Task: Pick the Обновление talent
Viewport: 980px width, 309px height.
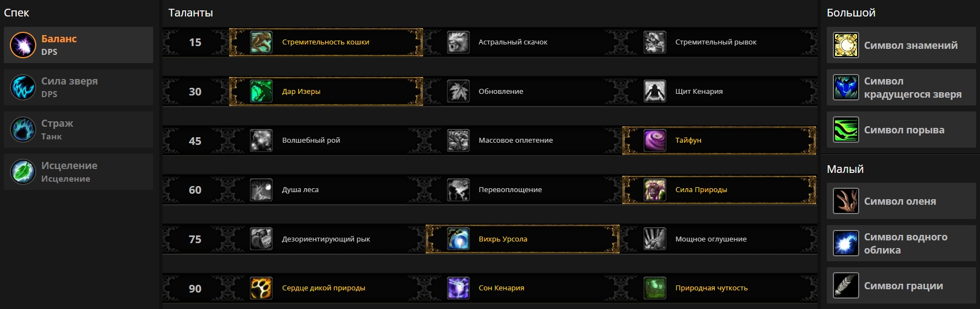Action: pyautogui.click(x=501, y=92)
